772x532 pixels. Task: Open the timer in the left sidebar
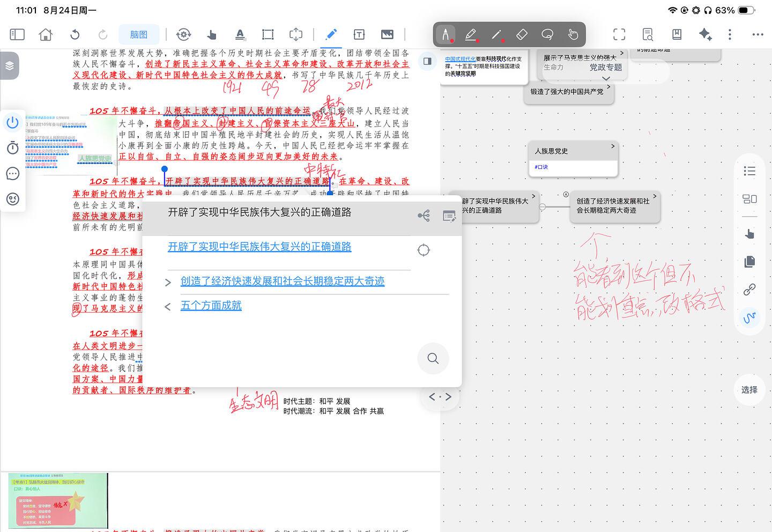pos(13,148)
